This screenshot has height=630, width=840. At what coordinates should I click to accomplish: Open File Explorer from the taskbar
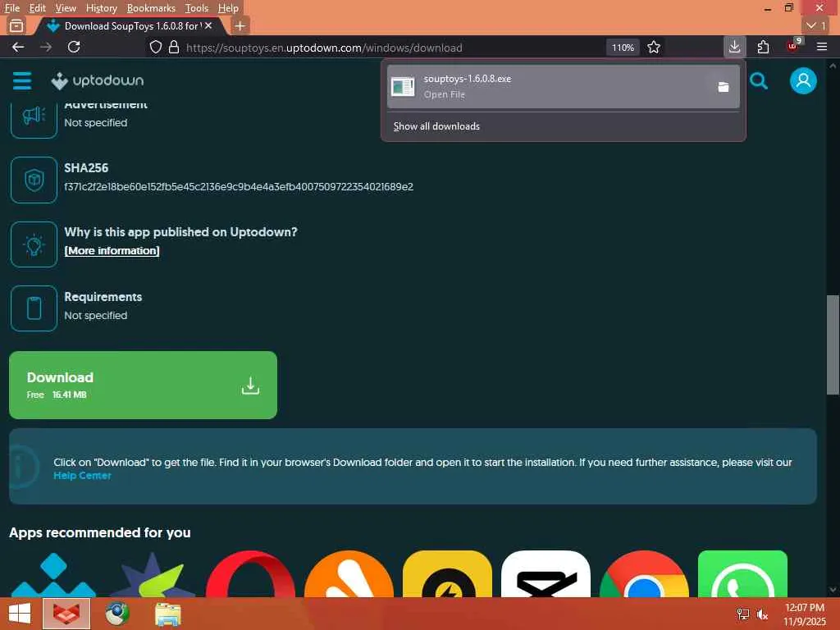pos(167,614)
